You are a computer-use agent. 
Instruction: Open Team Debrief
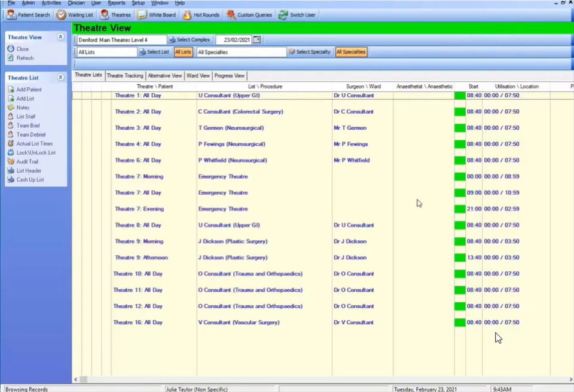[26, 134]
